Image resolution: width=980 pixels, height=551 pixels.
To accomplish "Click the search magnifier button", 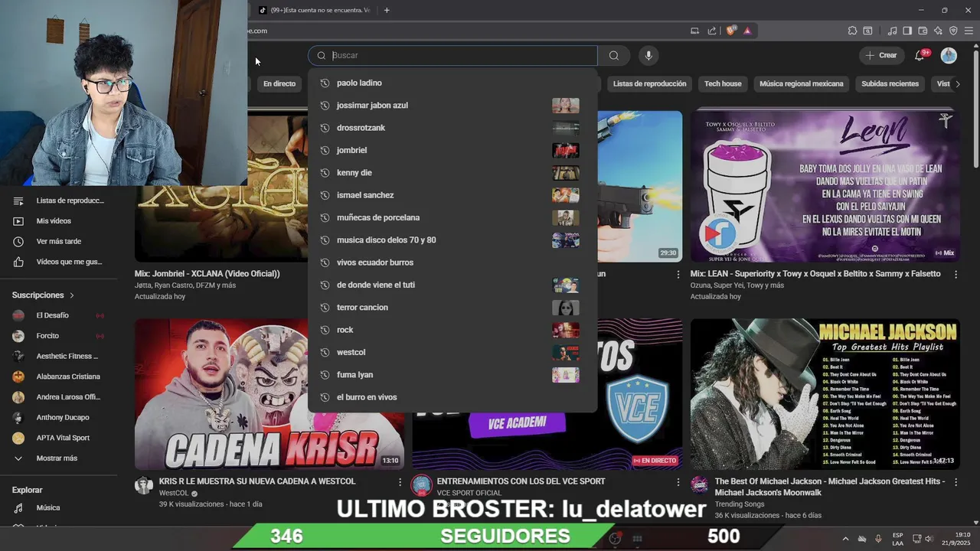I will pos(613,55).
